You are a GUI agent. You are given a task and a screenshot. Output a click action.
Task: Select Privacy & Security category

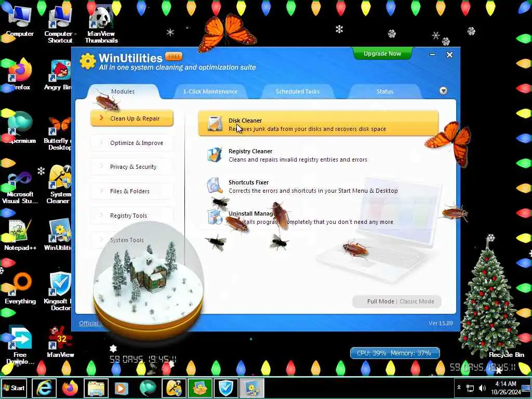[x=132, y=167]
